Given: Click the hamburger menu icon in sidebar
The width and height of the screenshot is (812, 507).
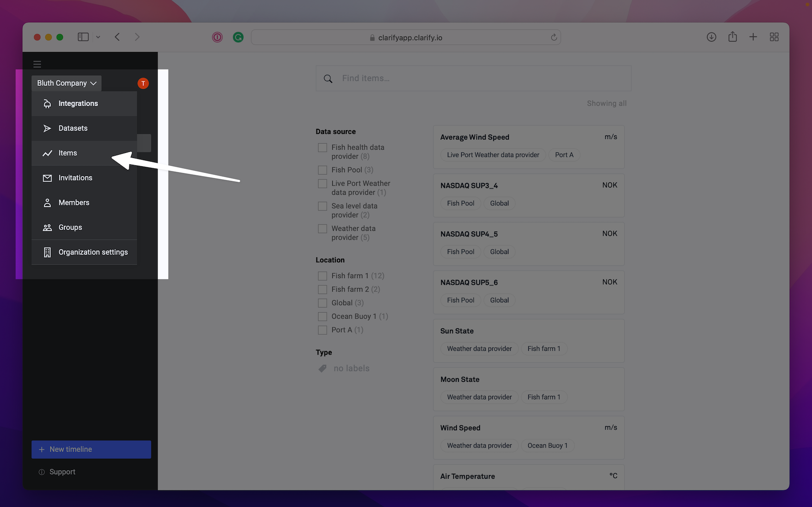Looking at the screenshot, I should tap(37, 64).
